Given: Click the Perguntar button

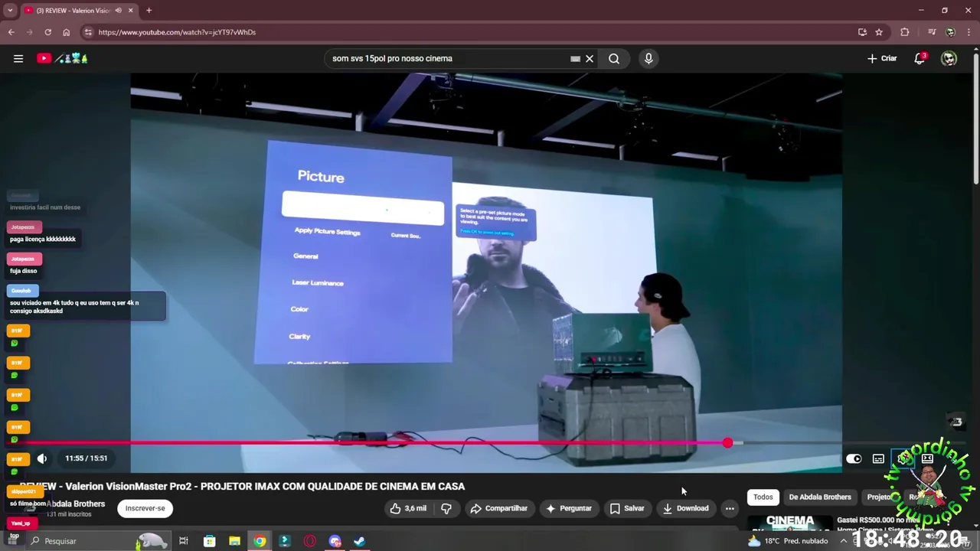Looking at the screenshot, I should point(568,508).
